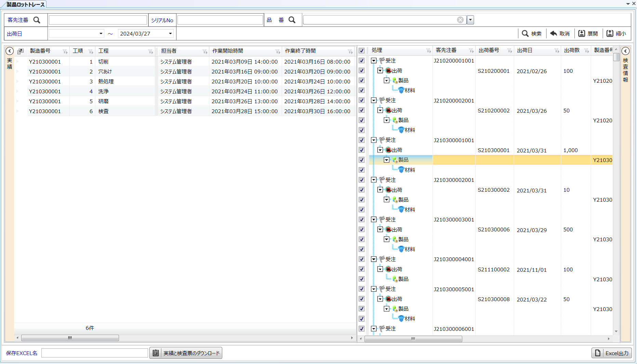Click the 保存EXCEL名 input field

point(95,353)
